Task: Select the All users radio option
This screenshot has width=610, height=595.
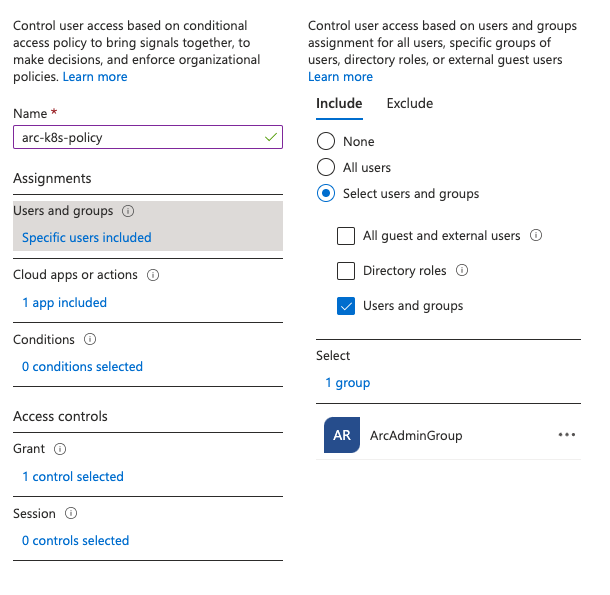Action: click(326, 168)
